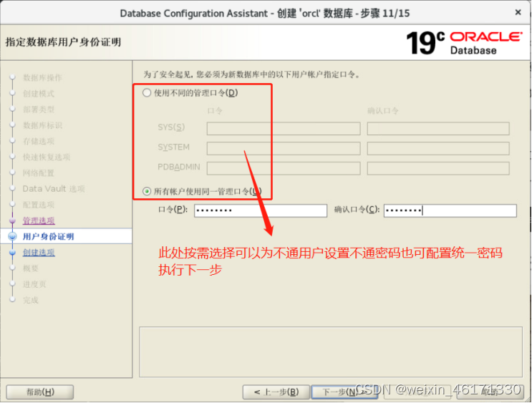
Task: Click the 配置选项 step label
Action: click(x=39, y=205)
